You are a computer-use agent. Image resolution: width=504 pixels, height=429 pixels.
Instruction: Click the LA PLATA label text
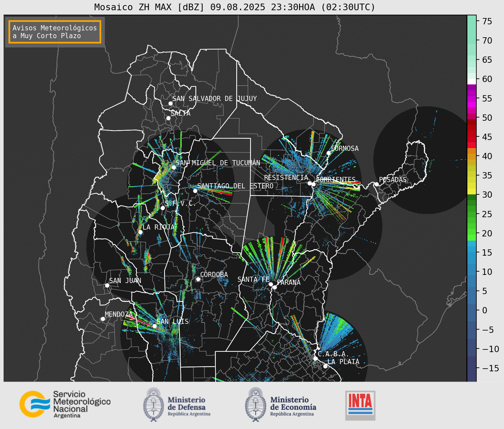(343, 362)
